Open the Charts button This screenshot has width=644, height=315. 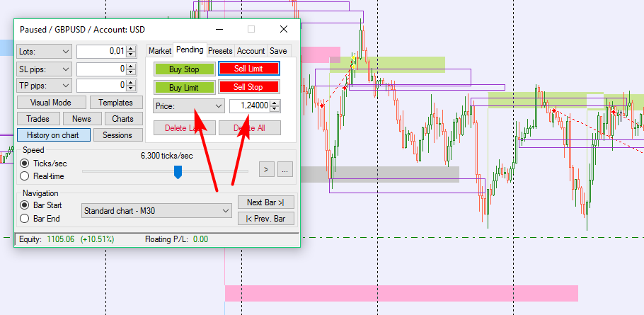point(123,119)
